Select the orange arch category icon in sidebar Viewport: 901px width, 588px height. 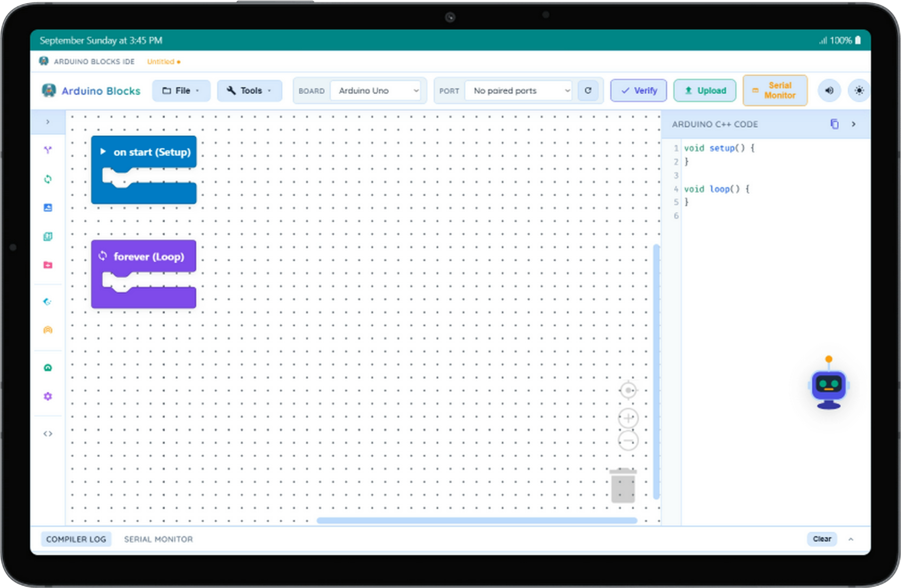(48, 330)
